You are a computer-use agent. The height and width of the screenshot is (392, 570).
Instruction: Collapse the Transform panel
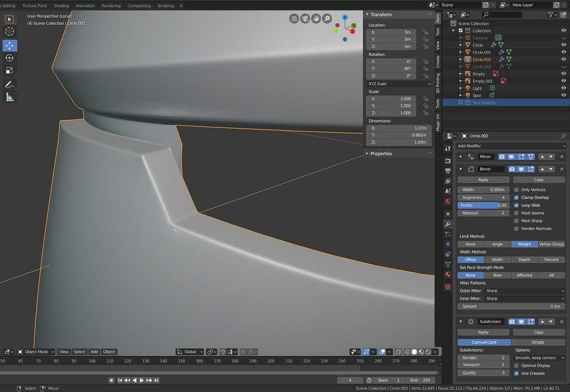(x=367, y=14)
